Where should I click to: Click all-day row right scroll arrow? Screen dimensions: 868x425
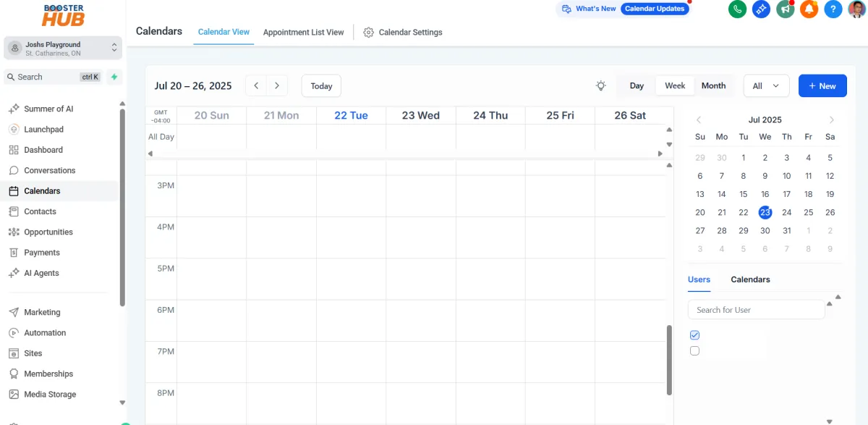pyautogui.click(x=660, y=153)
